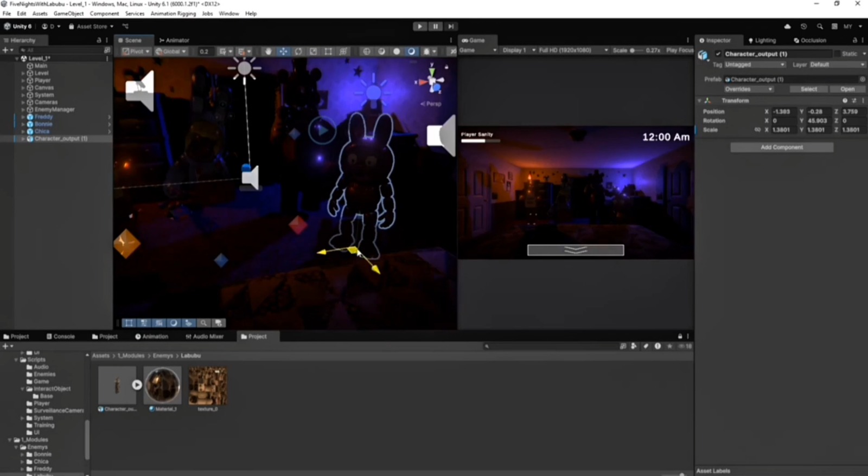The height and width of the screenshot is (476, 868).
Task: Click the wireframe globe draw mode icon
Action: [x=367, y=51]
